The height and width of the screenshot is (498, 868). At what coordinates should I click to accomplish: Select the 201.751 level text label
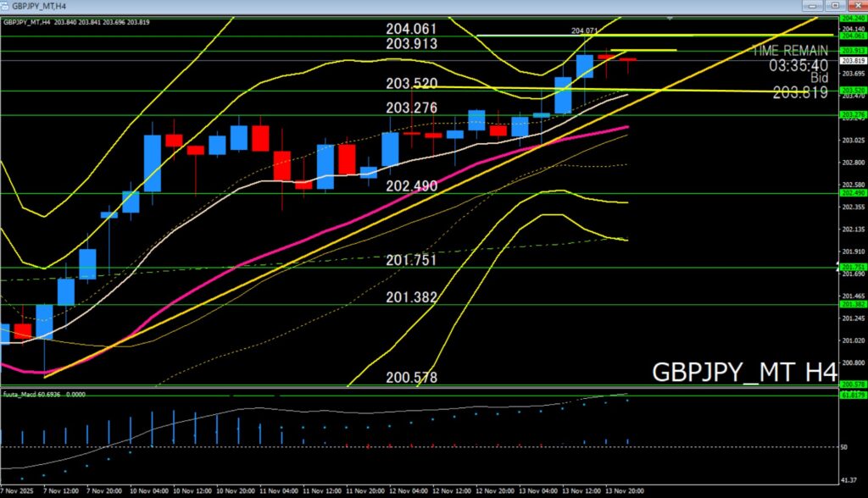tap(411, 261)
